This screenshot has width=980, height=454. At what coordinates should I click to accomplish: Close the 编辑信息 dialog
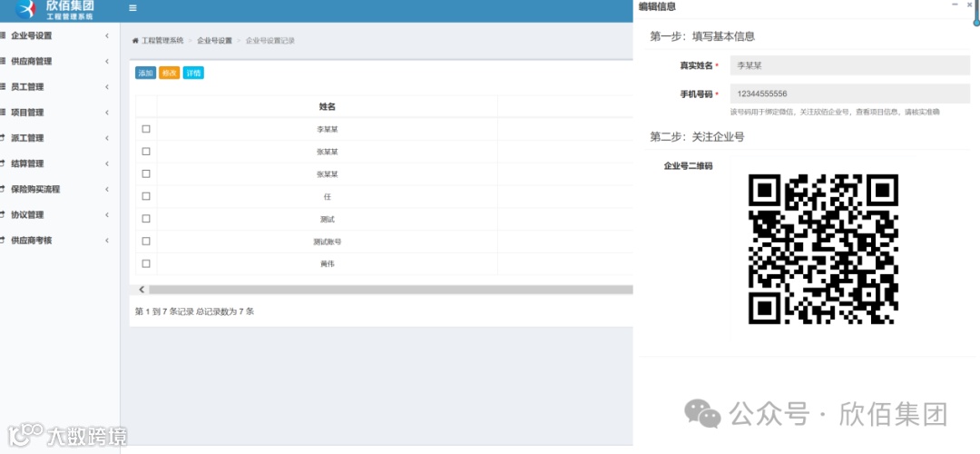(969, 5)
